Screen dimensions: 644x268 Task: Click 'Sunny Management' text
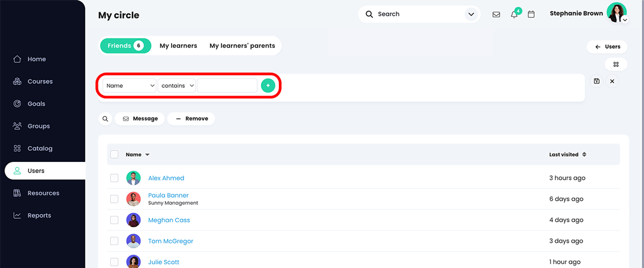173,203
